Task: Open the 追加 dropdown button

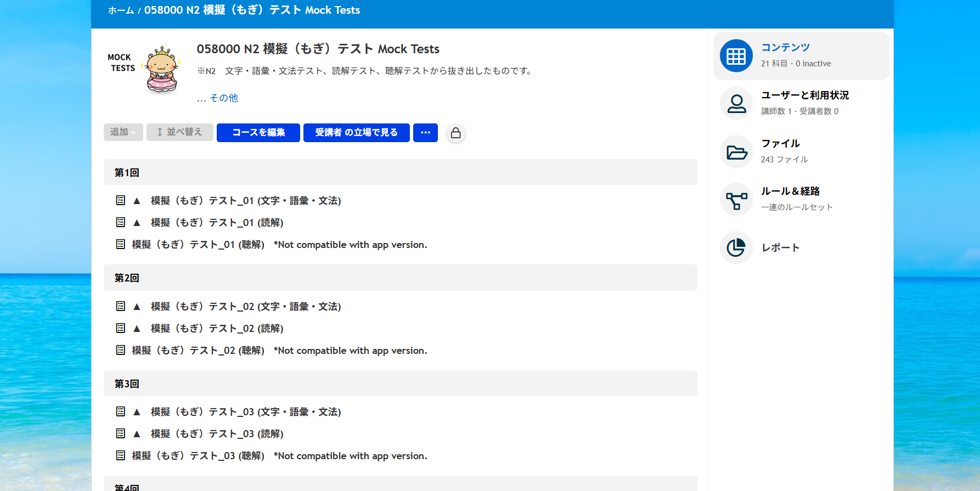Action: point(123,132)
